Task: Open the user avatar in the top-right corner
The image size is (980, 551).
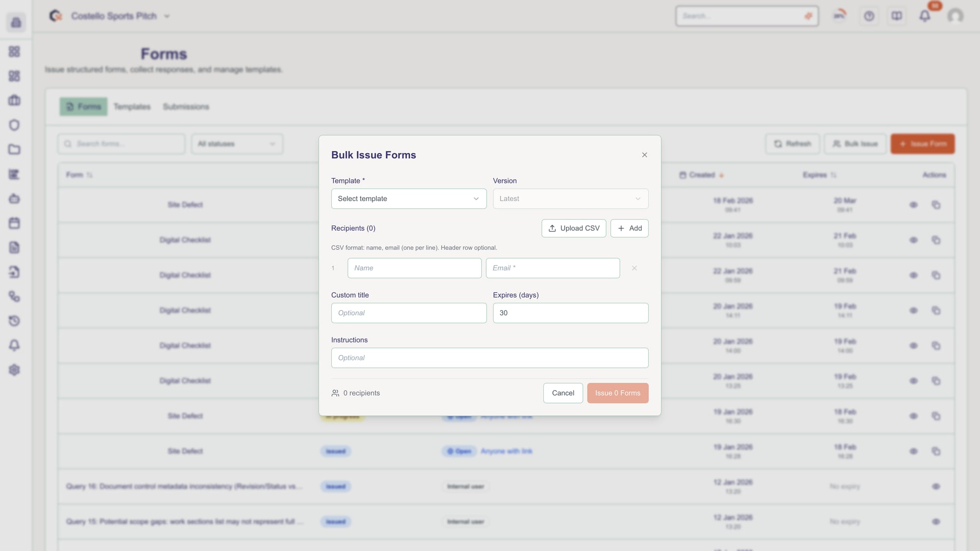Action: 954,16
